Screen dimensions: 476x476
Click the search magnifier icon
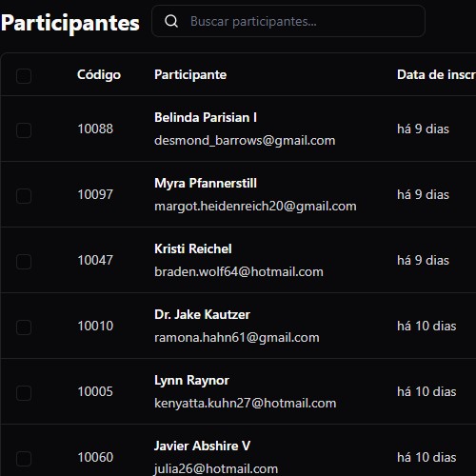[171, 21]
